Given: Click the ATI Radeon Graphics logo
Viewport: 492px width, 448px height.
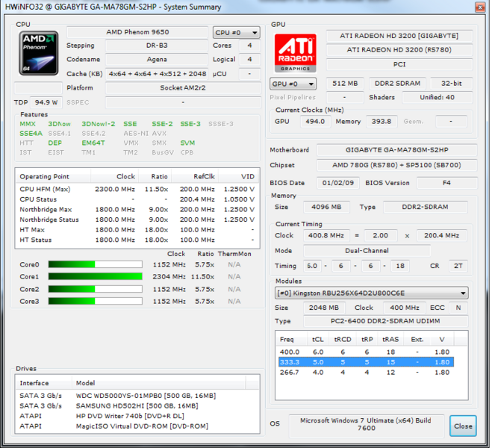Looking at the screenshot, I should click(x=295, y=53).
